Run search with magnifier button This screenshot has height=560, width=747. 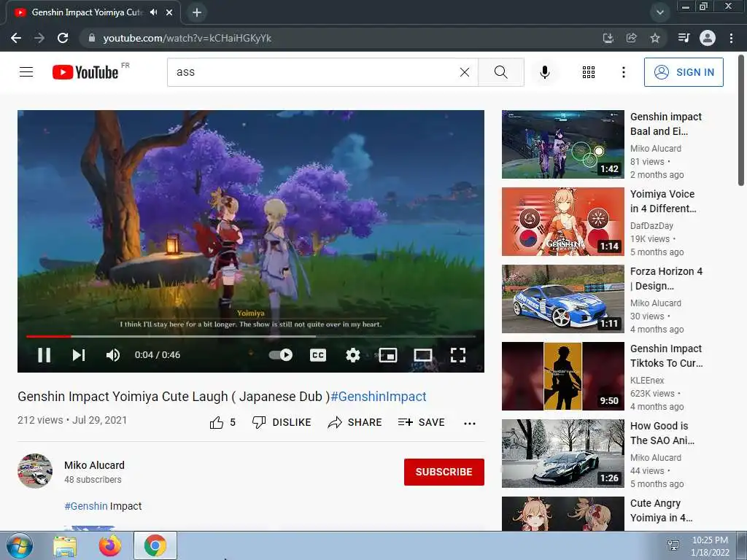tap(500, 72)
